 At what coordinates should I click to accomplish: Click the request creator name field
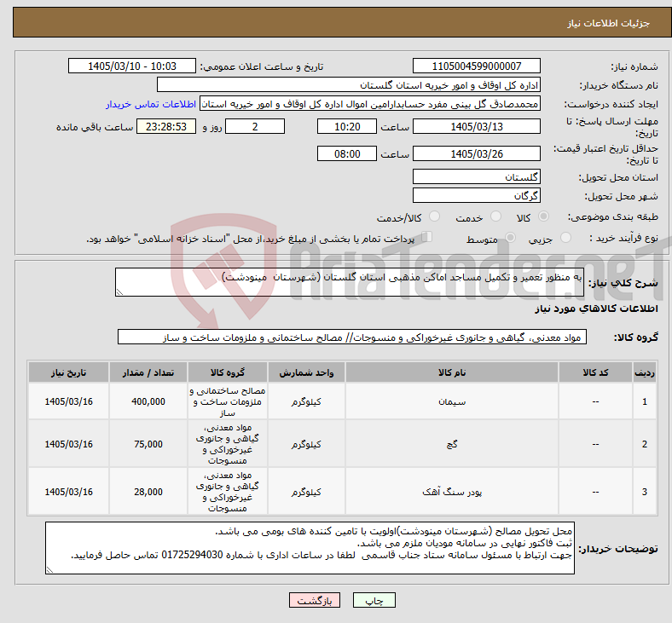point(370,104)
